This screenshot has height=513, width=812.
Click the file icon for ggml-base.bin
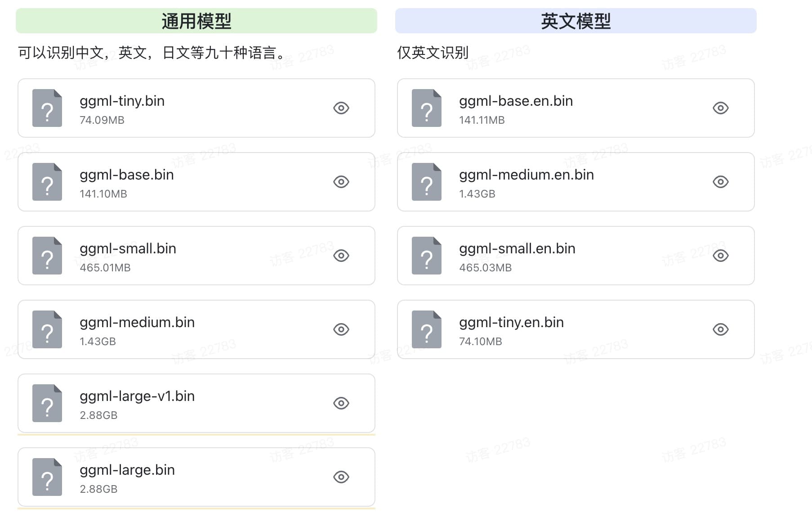47,182
